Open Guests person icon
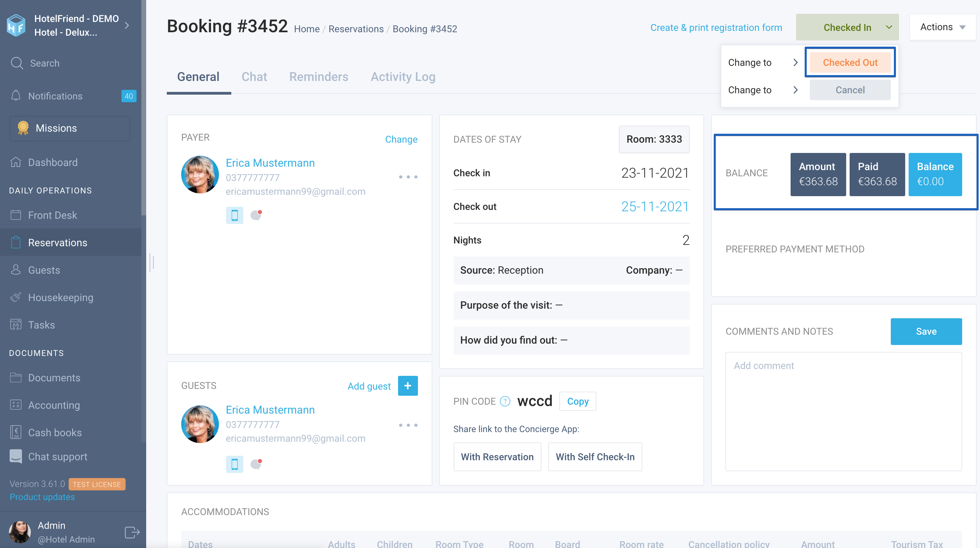Viewport: 980px width, 548px height. [x=15, y=270]
